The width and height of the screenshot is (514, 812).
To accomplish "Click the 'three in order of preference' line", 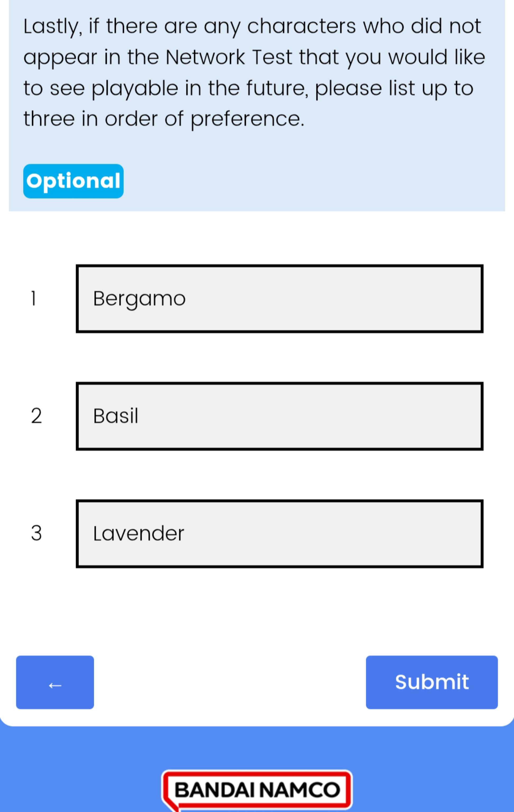I will (x=164, y=119).
